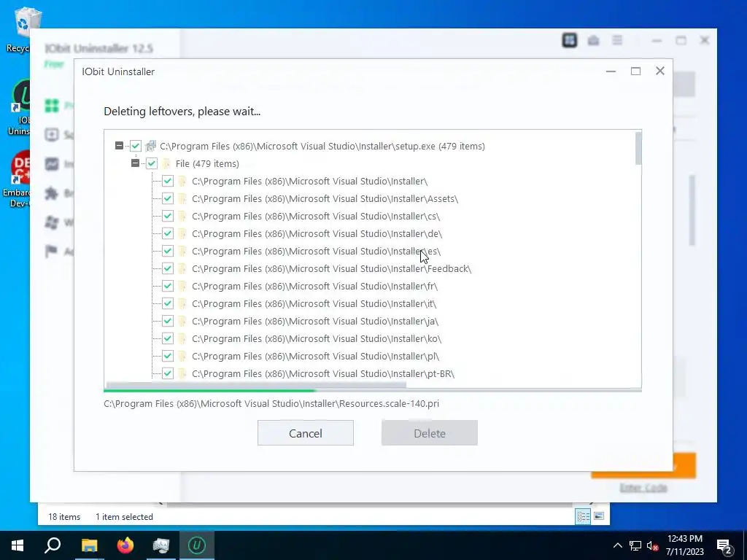The height and width of the screenshot is (560, 747).
Task: Select the Installer\pt-BR\ path text
Action: (323, 373)
